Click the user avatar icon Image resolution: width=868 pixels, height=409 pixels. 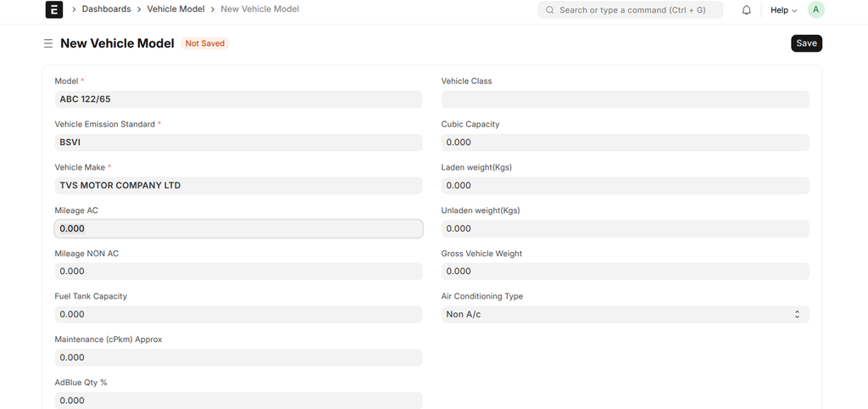815,10
